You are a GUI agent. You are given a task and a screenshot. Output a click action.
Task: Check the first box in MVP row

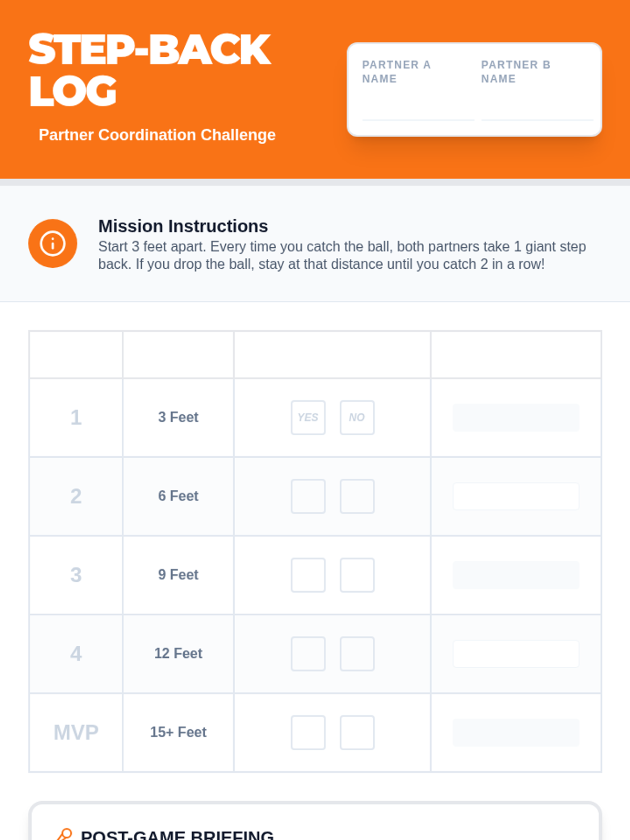pyautogui.click(x=308, y=732)
